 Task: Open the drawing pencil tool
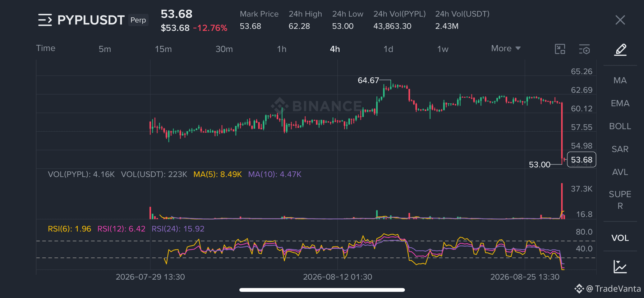coord(620,49)
